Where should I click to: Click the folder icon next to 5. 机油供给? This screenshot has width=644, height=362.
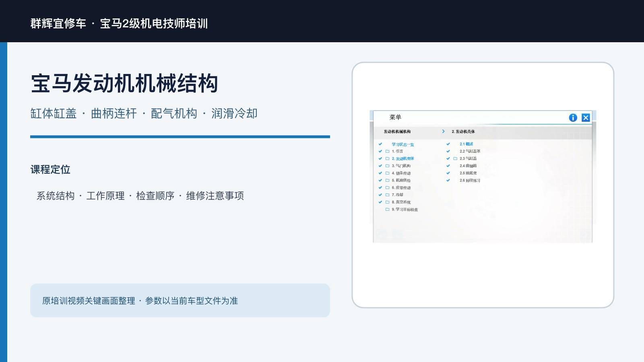tap(387, 180)
